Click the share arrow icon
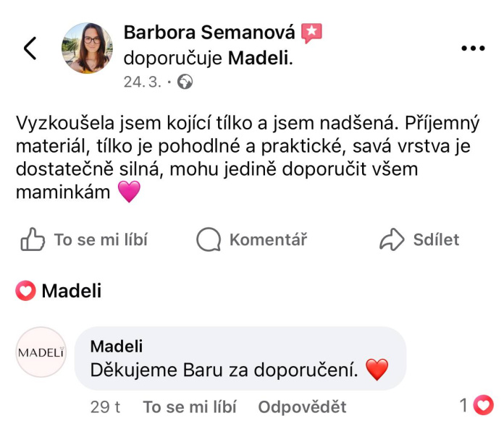504x434 pixels. coord(392,240)
